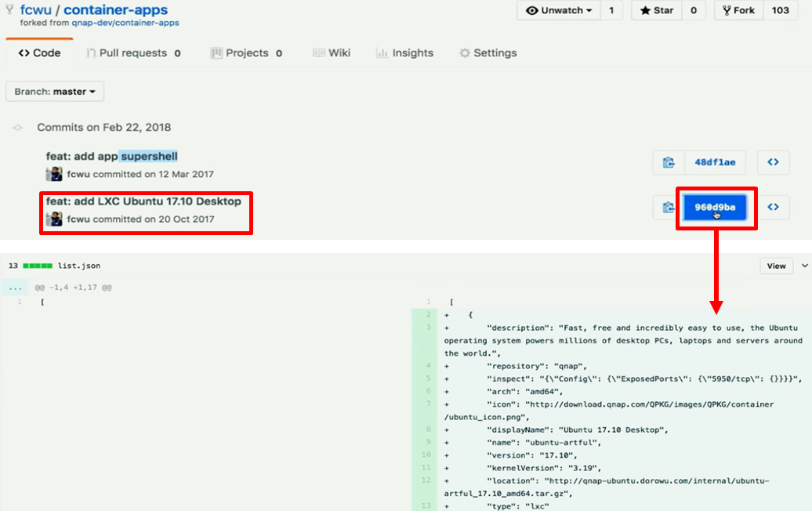Open commit hash 48df1ae
The width and height of the screenshot is (812, 511).
[x=715, y=162]
